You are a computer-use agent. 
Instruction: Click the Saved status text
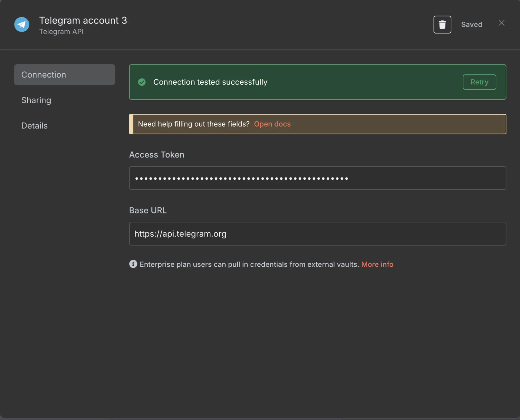(x=472, y=25)
